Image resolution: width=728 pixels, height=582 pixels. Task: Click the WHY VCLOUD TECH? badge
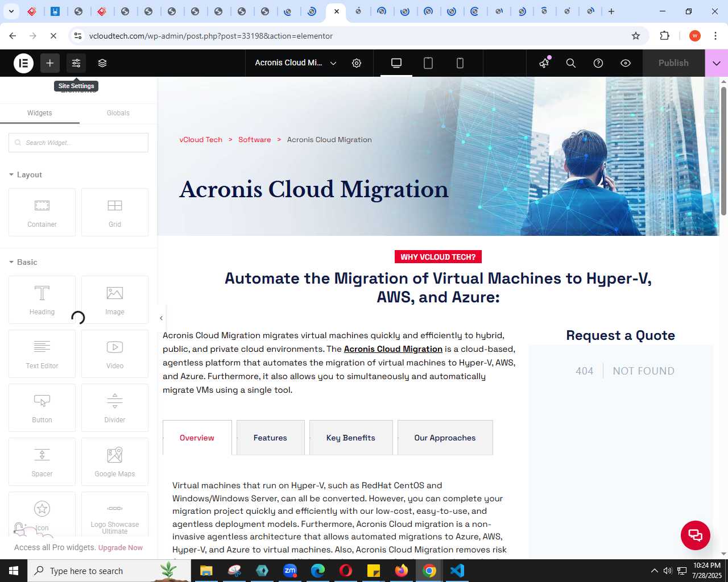click(438, 257)
